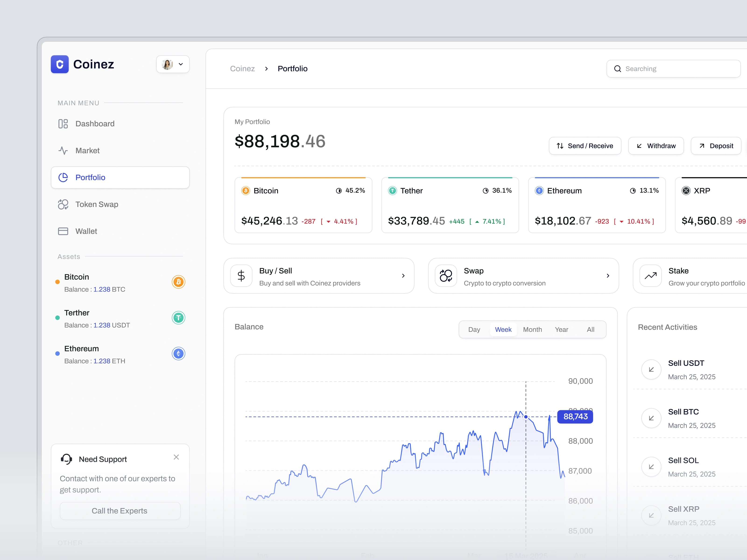Click the Portfolio pie chart icon
Viewport: 747px width, 560px height.
[63, 178]
